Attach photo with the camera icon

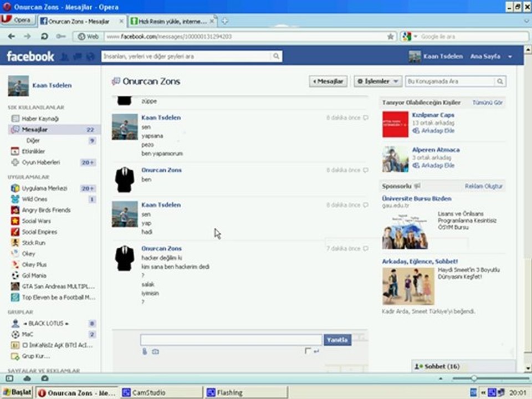click(155, 352)
